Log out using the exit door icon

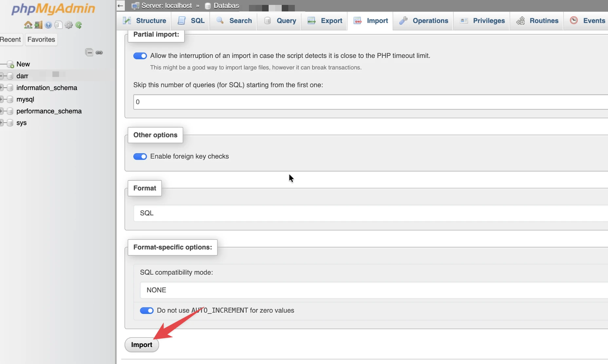coord(38,25)
